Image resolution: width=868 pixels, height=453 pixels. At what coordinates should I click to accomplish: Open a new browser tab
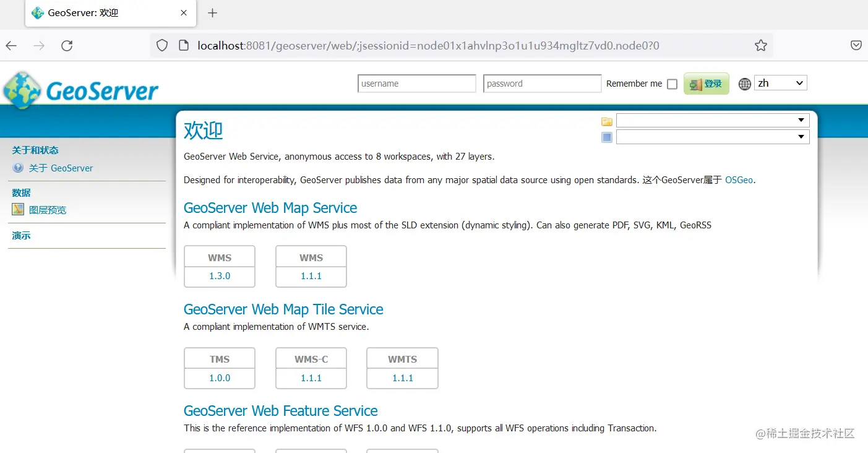[212, 13]
